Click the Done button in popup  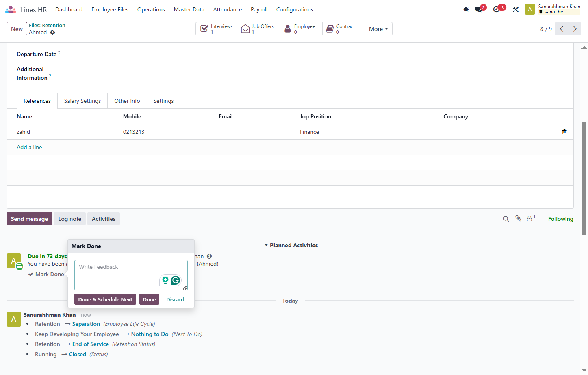pos(149,299)
